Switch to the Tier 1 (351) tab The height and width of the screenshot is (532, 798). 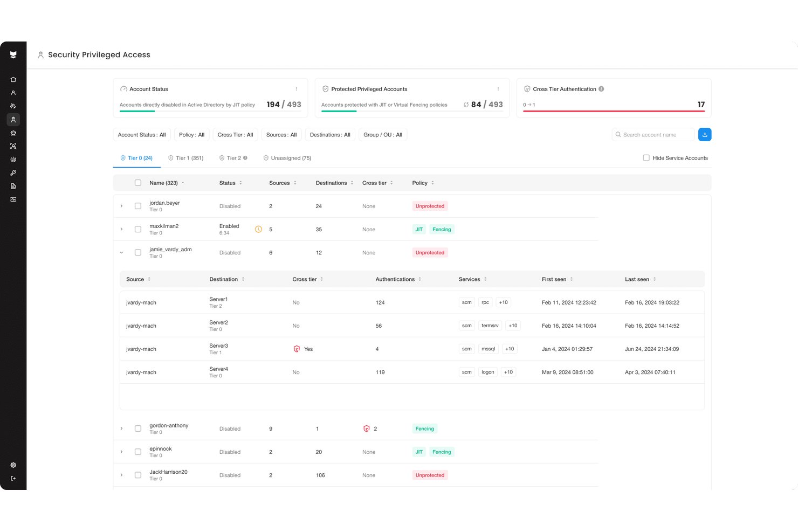pos(186,158)
